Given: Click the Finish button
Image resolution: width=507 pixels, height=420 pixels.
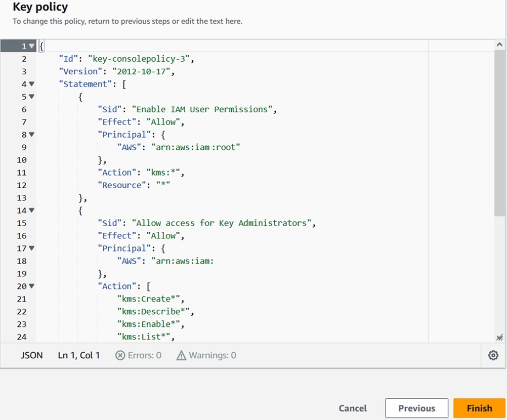Looking at the screenshot, I should point(479,408).
